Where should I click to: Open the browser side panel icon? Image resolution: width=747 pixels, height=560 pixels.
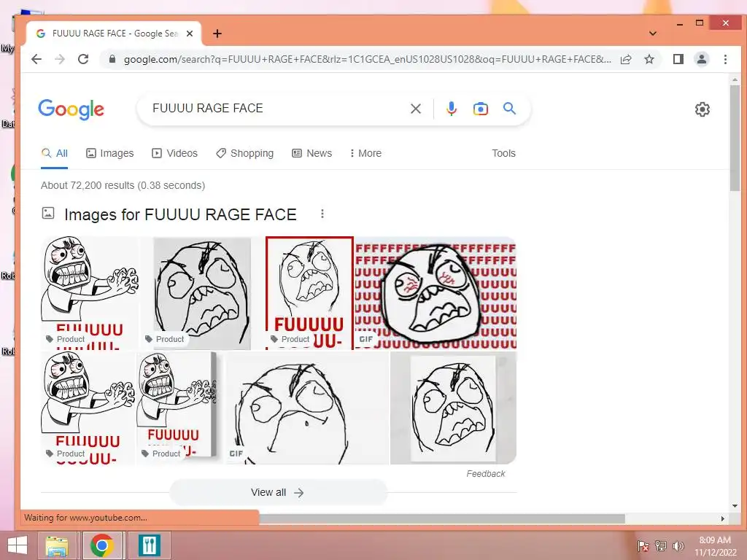coord(678,59)
